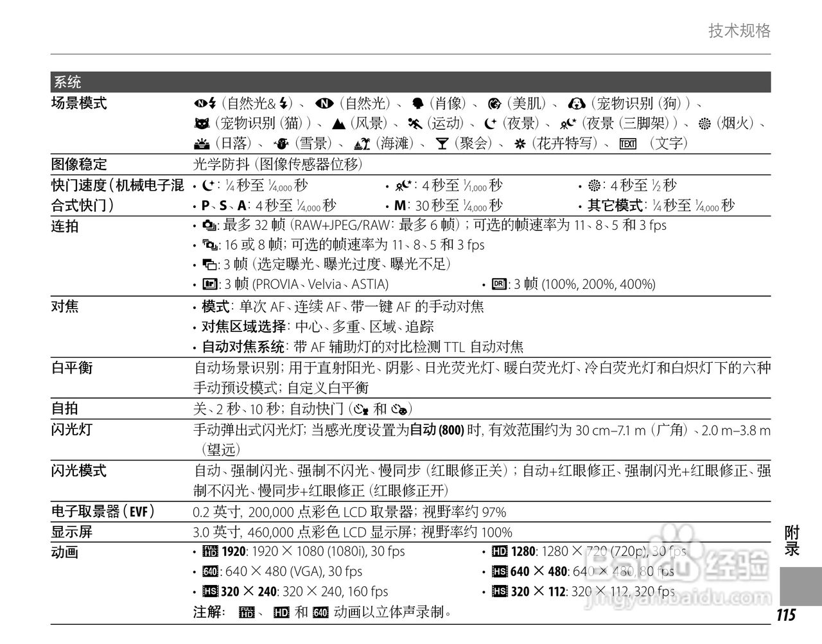Click the Full HD 1920 movie icon
The image size is (822, 644).
click(x=210, y=552)
